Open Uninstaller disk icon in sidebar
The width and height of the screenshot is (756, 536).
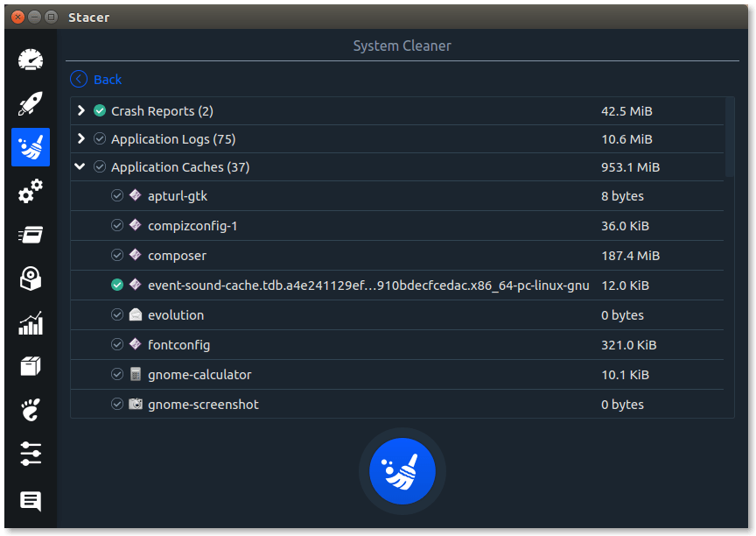[31, 279]
